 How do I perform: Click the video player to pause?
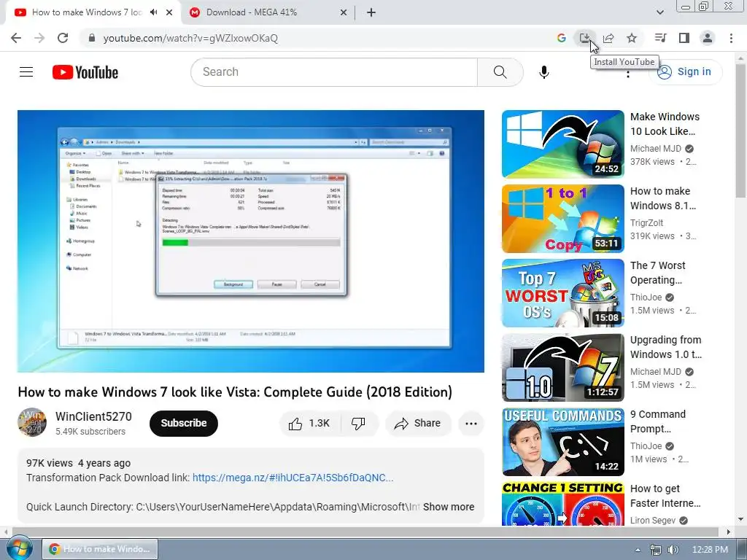pos(251,241)
